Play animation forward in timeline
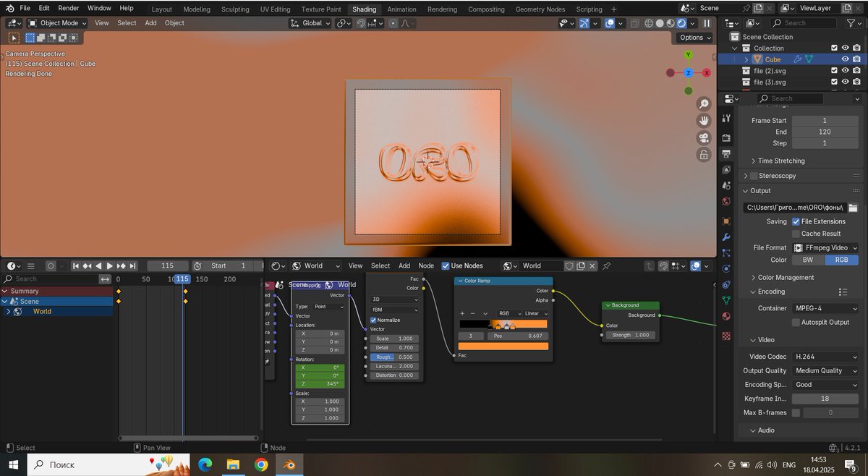 [109, 266]
